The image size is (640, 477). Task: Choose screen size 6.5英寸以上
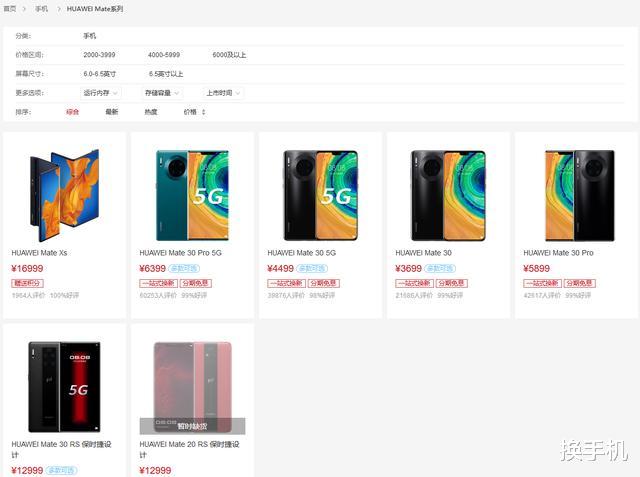pos(166,74)
